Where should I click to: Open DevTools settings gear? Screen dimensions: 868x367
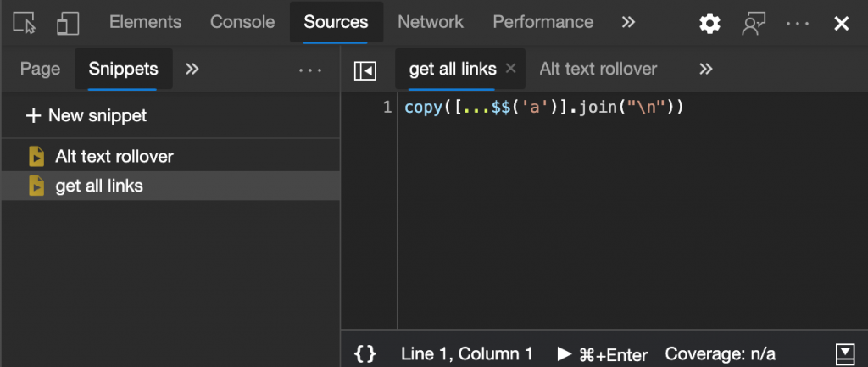[709, 23]
